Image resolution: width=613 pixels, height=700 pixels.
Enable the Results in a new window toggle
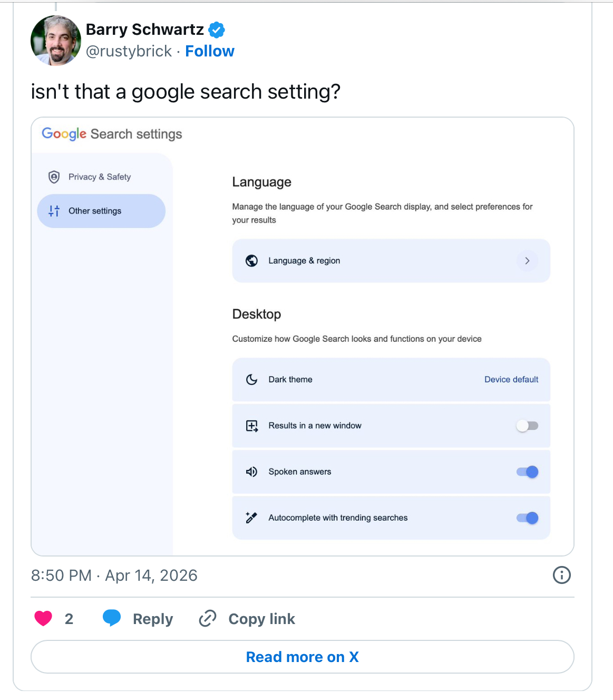(x=527, y=425)
